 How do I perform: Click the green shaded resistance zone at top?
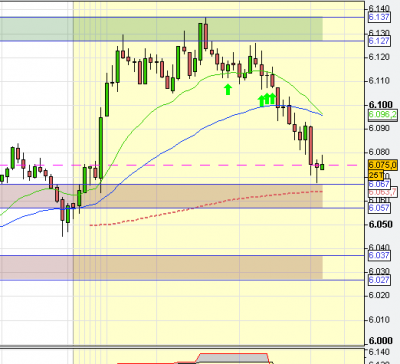[161, 29]
